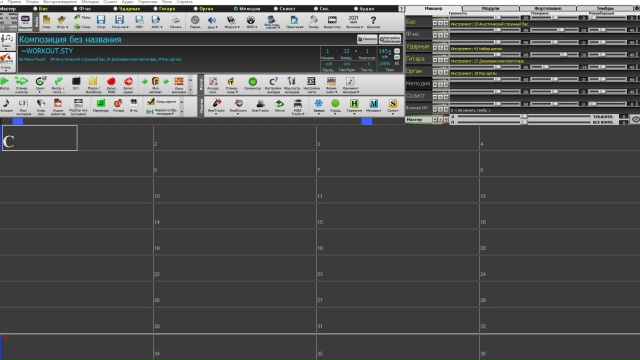Open the Секвенсор green circle icon
Image resolution: width=640 pixels, height=360 pixels.
253,84
